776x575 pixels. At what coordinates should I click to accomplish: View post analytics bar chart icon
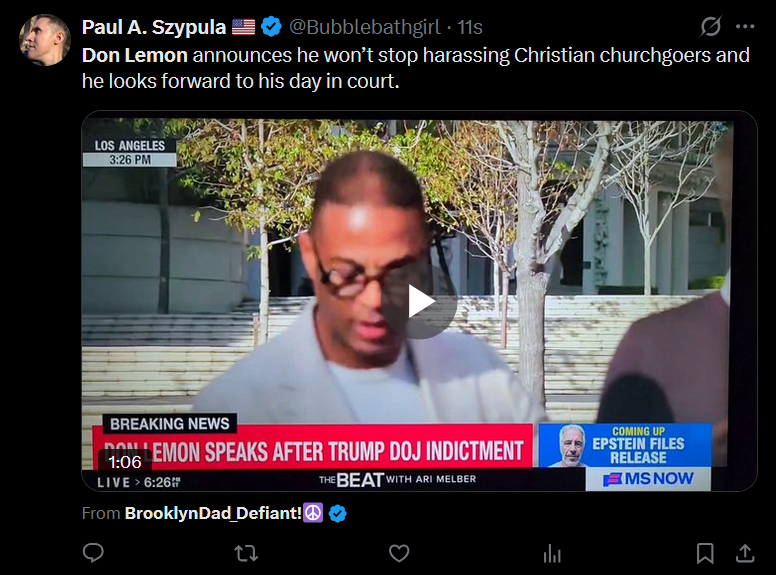(x=552, y=553)
